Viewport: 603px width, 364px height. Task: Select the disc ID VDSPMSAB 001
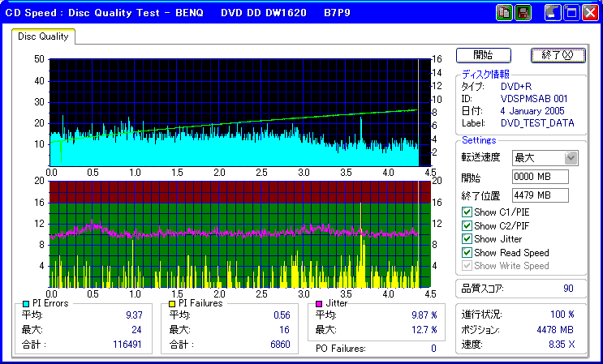point(534,99)
